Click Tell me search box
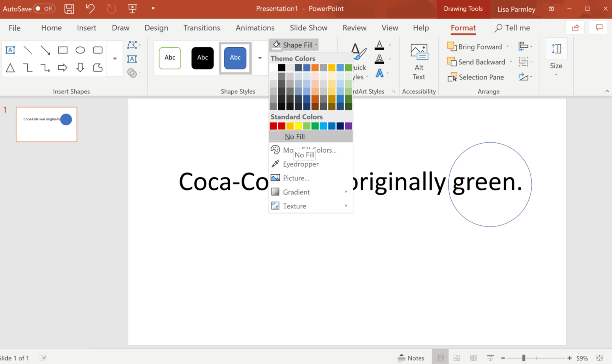 click(x=512, y=28)
